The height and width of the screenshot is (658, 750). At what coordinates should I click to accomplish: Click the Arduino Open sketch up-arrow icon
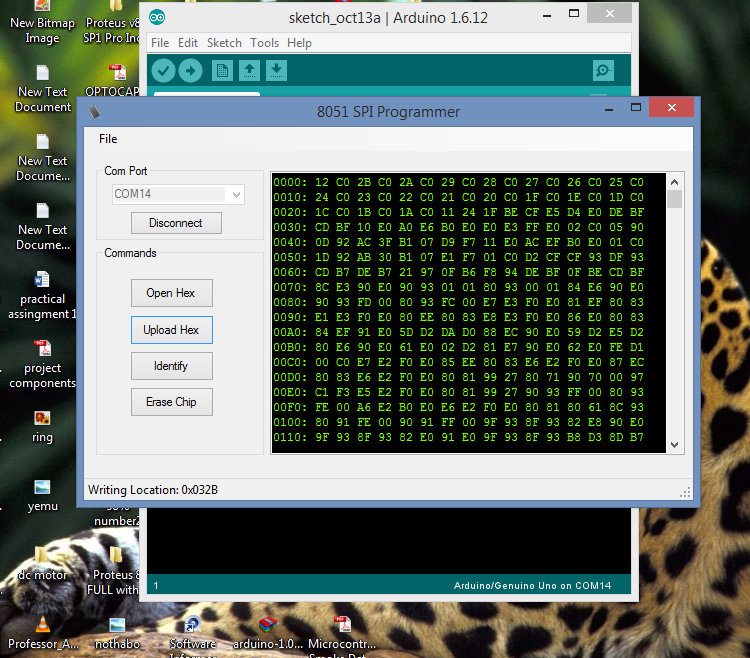249,71
